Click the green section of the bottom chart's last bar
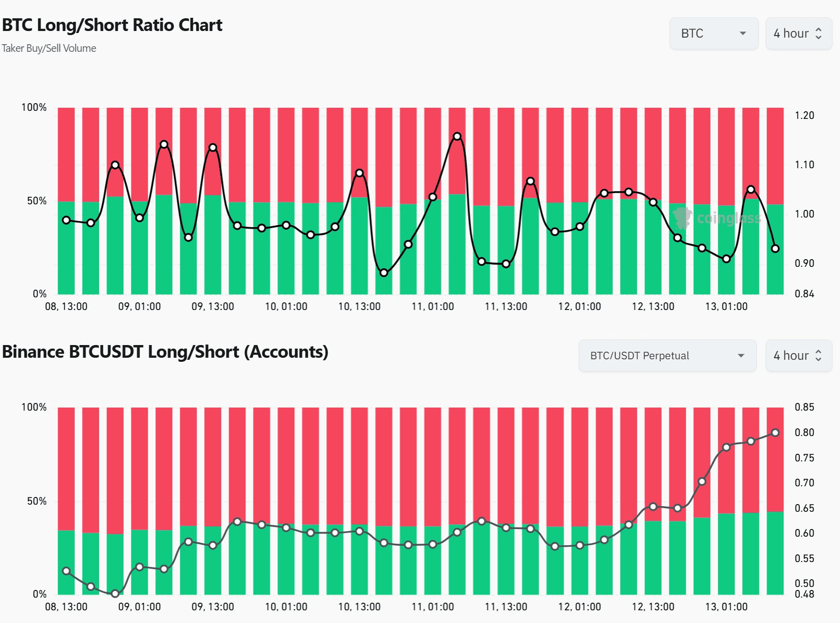This screenshot has height=623, width=840. pos(775,554)
